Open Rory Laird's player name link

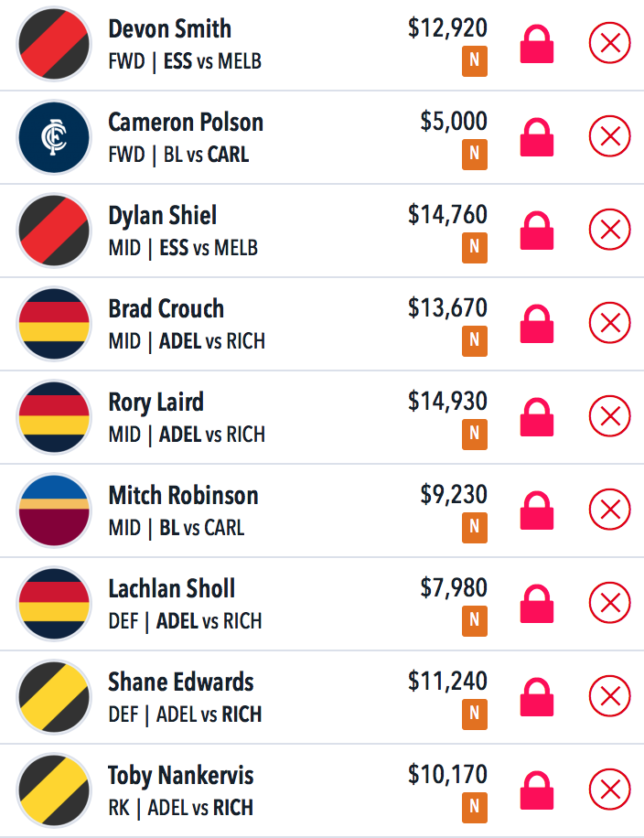156,402
